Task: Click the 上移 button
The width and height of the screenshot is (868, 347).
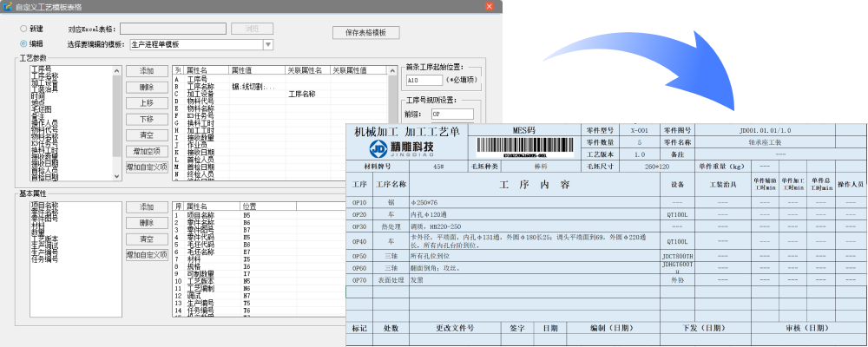Action: point(147,103)
